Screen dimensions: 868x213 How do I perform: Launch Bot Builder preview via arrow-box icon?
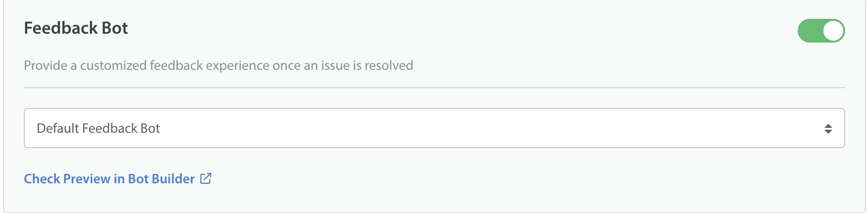(x=206, y=178)
